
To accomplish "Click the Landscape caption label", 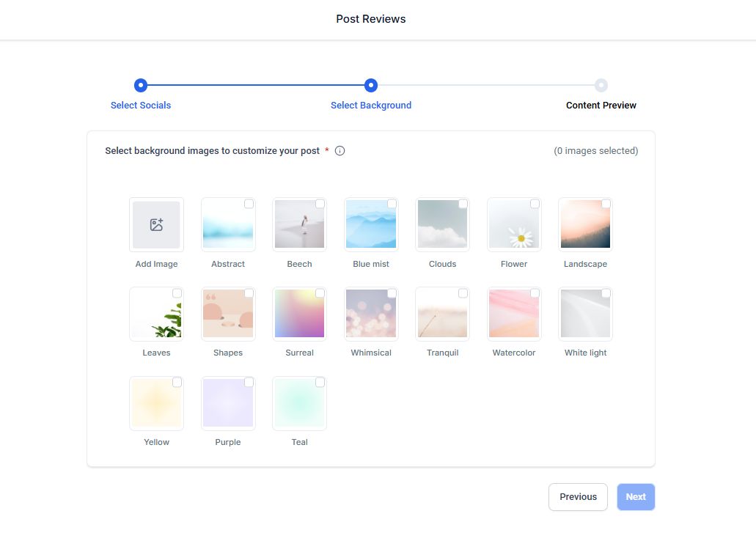I will 585,264.
